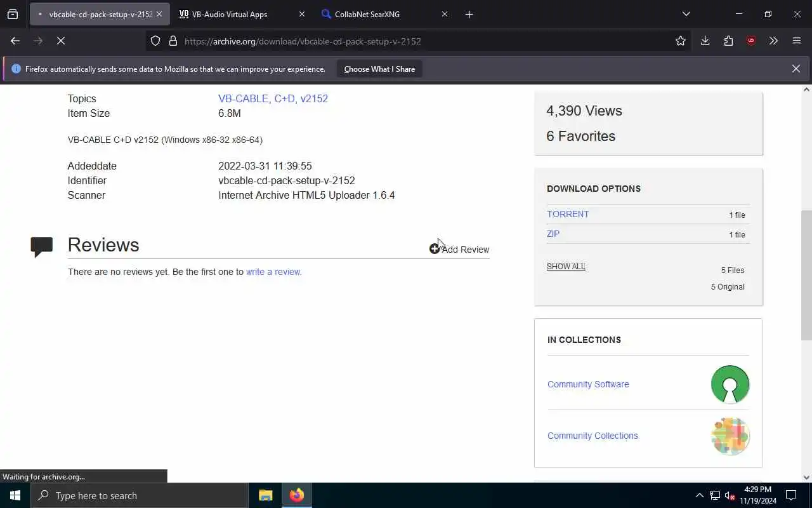
Task: Select the identifier text vbcable-cd-pack-setup-v-2152
Action: [x=287, y=180]
